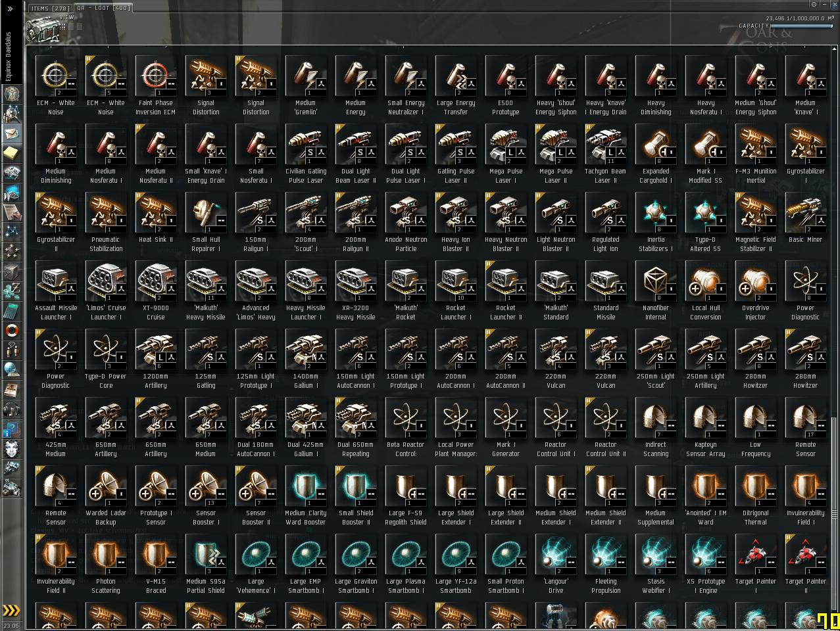Open the assets cube icon

(x=12, y=271)
